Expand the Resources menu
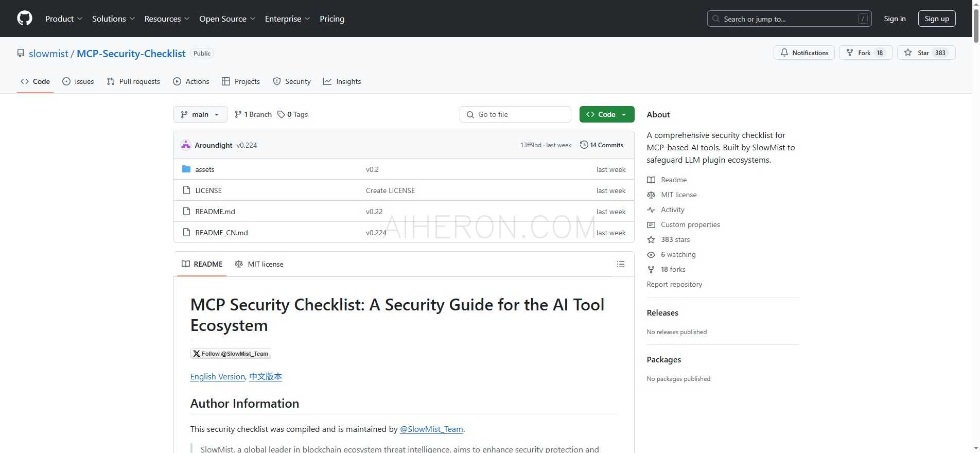The width and height of the screenshot is (980, 453). click(x=167, y=19)
